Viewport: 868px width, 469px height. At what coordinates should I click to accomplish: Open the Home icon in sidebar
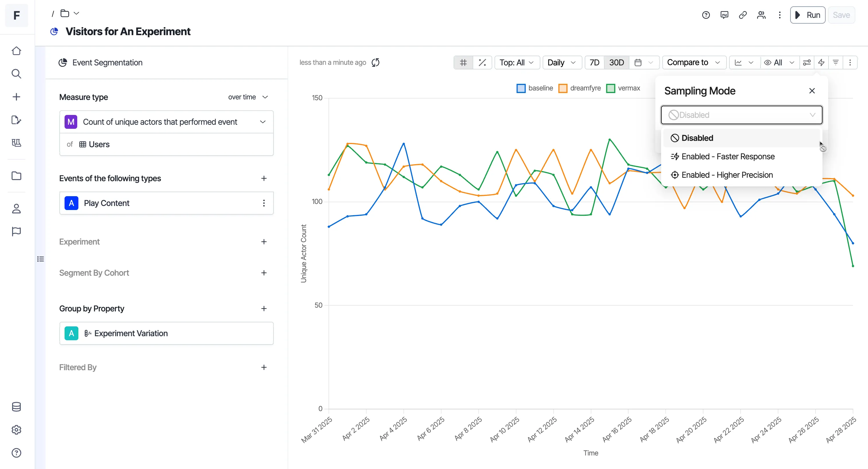pos(16,51)
